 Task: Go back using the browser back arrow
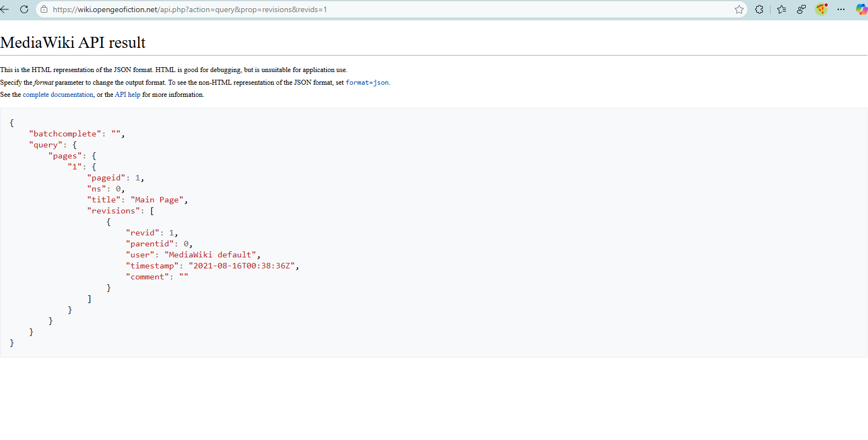pyautogui.click(x=5, y=9)
